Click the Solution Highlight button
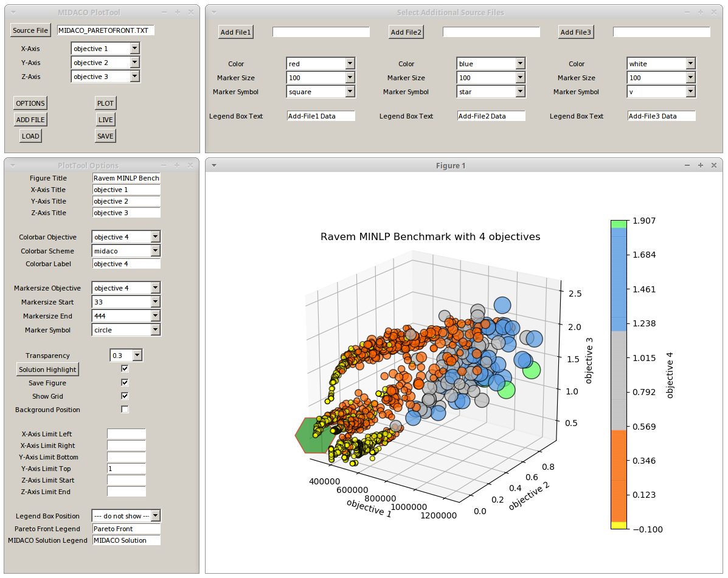The image size is (728, 578). coord(47,370)
